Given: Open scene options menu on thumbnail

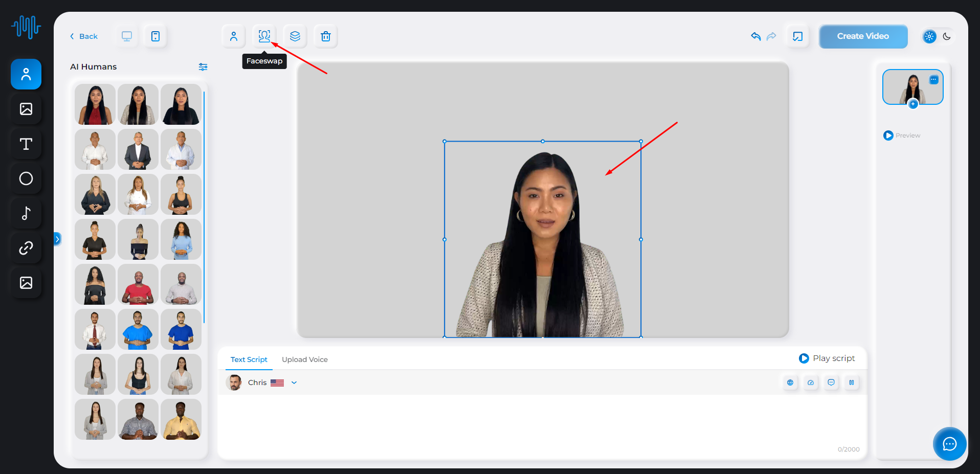Looking at the screenshot, I should coord(934,80).
